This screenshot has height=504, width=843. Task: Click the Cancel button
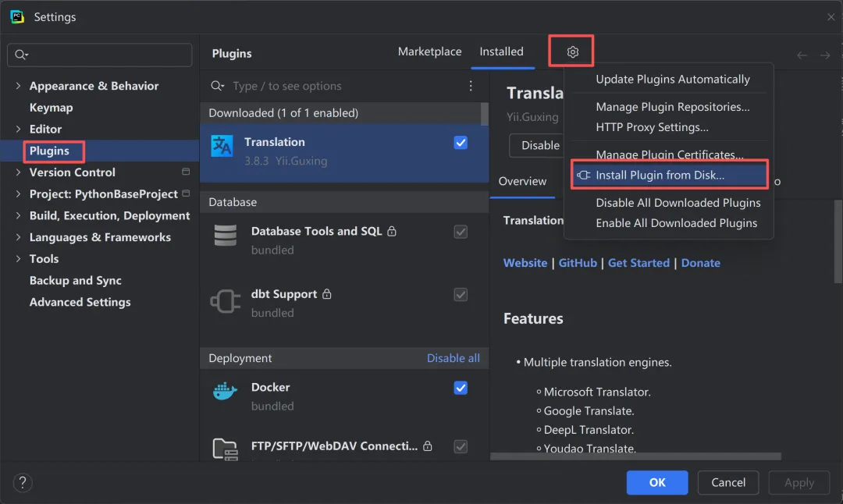coord(728,482)
